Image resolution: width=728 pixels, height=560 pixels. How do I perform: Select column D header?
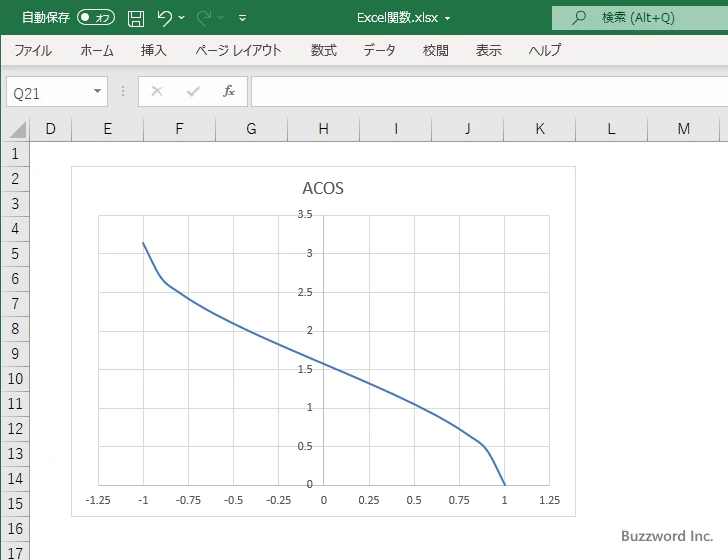click(51, 129)
